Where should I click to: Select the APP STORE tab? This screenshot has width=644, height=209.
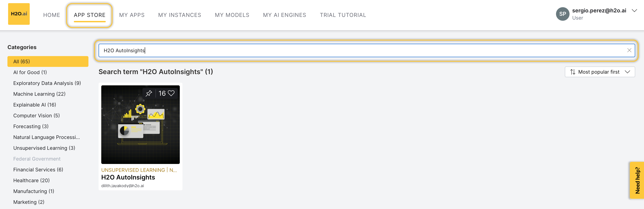pyautogui.click(x=90, y=15)
